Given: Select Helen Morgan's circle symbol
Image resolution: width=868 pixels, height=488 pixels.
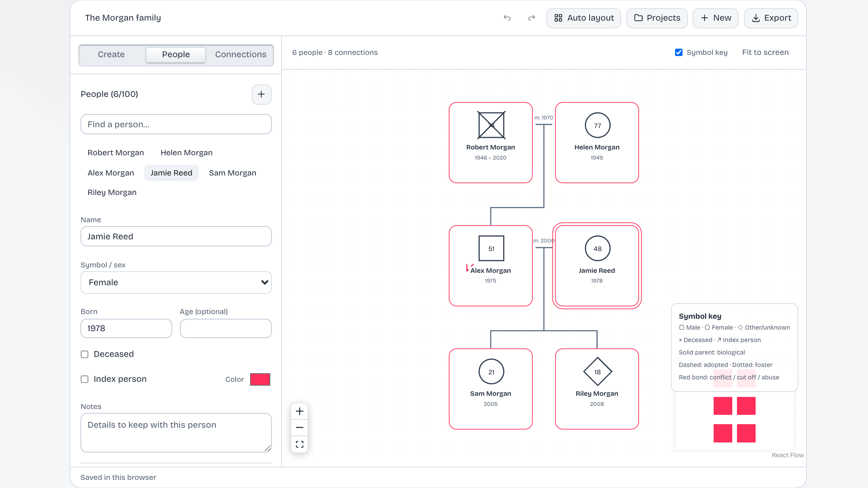Looking at the screenshot, I should click(597, 125).
